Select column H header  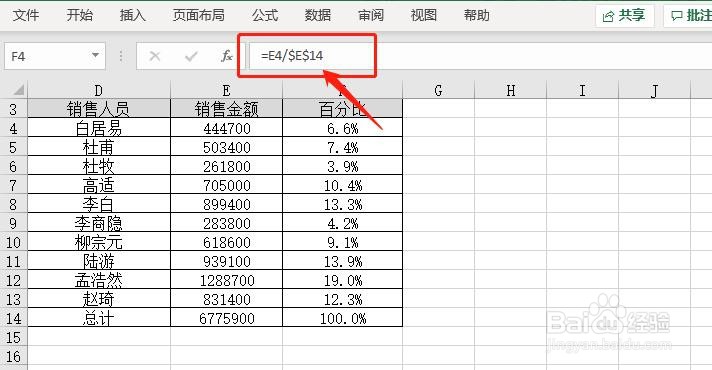(510, 90)
